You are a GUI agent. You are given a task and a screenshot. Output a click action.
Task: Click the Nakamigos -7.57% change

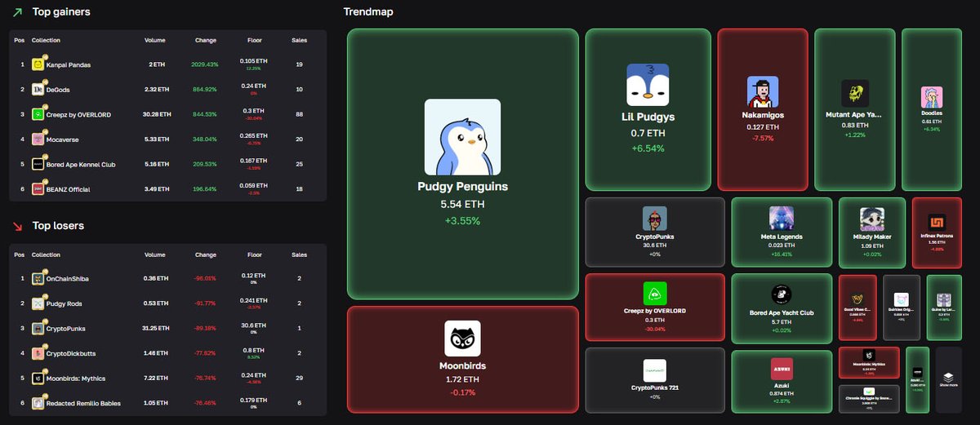tap(763, 138)
